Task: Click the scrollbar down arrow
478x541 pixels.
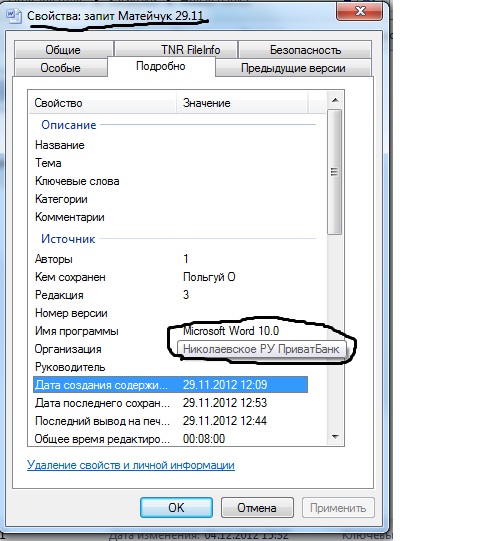Action: (x=334, y=437)
